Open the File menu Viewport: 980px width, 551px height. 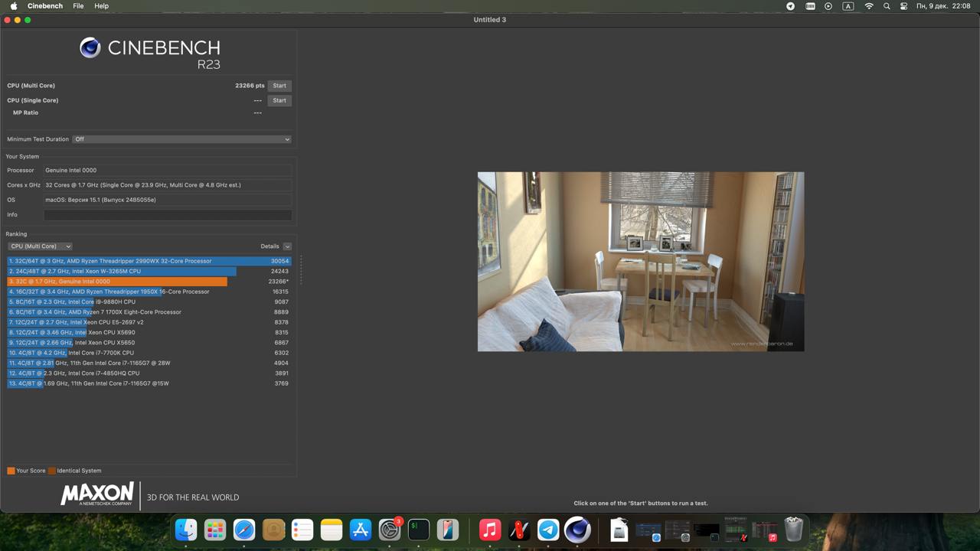coord(78,6)
